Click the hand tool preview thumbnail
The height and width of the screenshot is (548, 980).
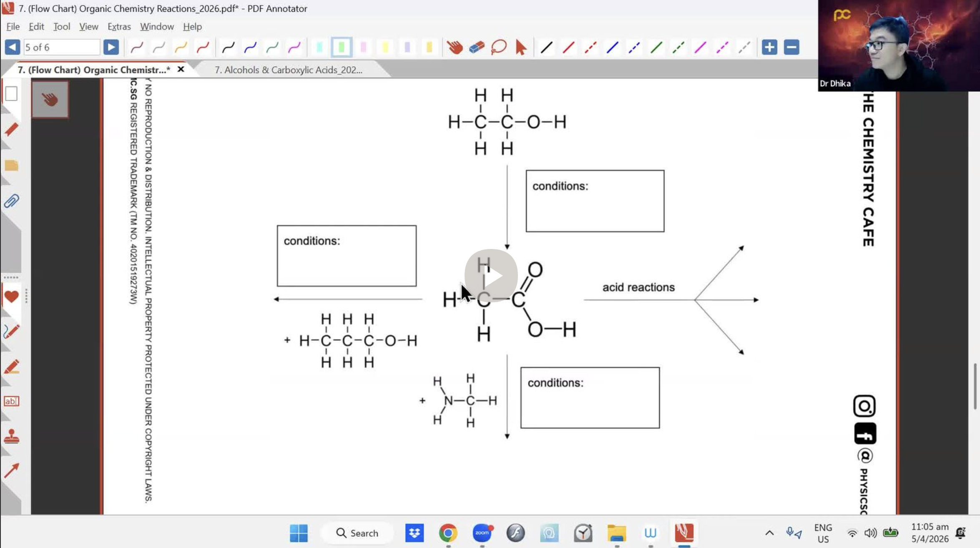pyautogui.click(x=50, y=99)
